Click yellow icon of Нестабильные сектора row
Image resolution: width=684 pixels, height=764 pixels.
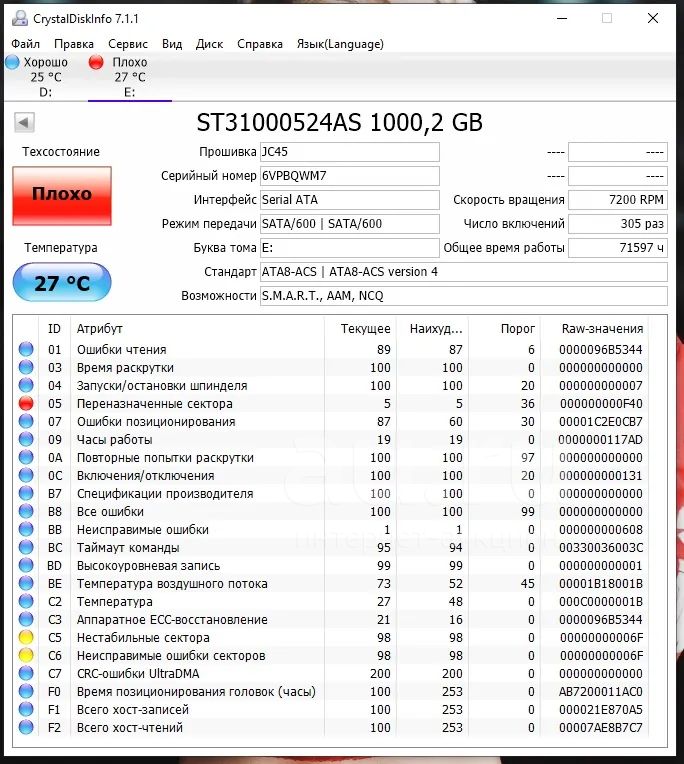26,638
